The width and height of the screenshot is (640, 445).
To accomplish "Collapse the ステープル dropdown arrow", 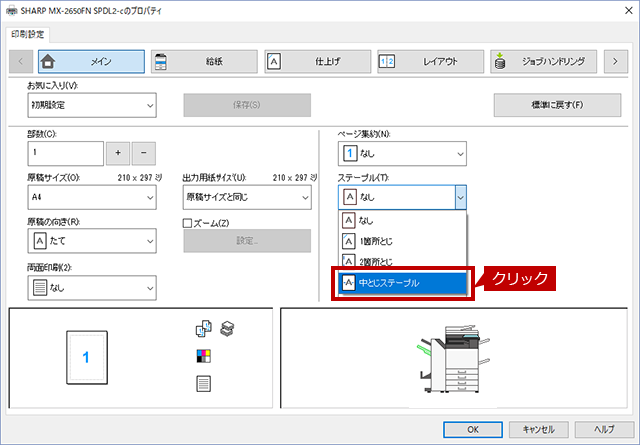I will click(460, 198).
